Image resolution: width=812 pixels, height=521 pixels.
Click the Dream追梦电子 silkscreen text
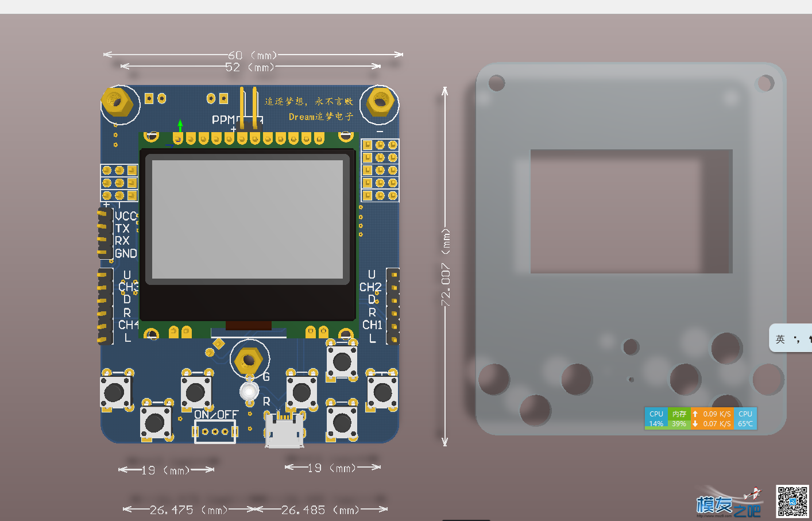click(x=321, y=117)
